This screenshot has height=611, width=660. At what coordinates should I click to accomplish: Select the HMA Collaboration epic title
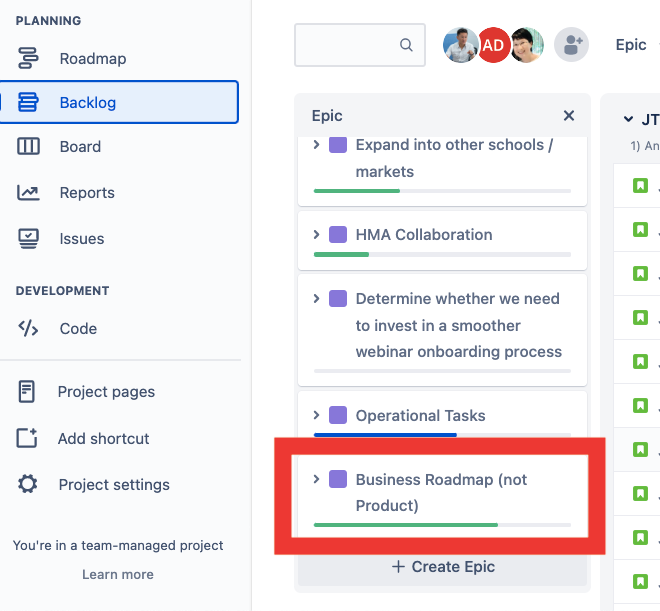tap(424, 234)
